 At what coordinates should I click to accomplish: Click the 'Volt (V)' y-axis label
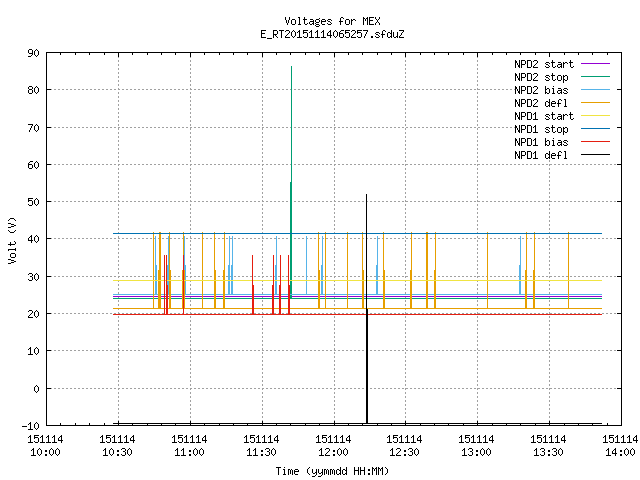pyautogui.click(x=13, y=240)
